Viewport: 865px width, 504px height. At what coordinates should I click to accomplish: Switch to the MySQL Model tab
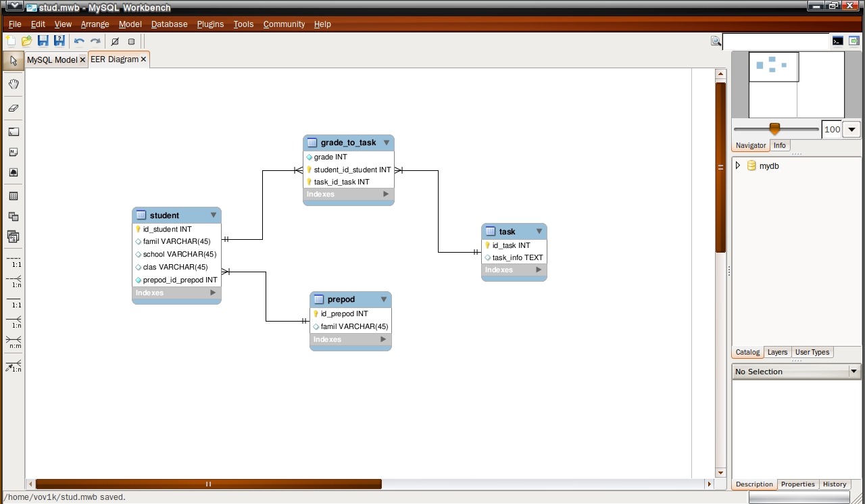(x=52, y=60)
